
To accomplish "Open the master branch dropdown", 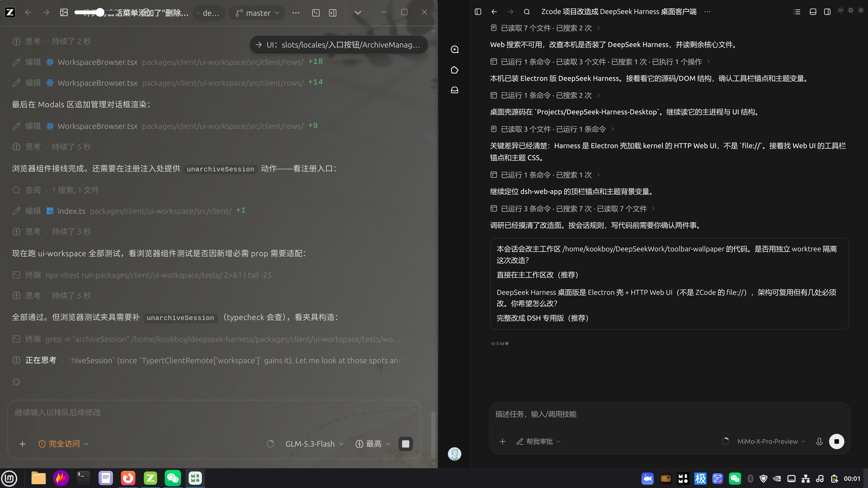I will click(x=257, y=13).
